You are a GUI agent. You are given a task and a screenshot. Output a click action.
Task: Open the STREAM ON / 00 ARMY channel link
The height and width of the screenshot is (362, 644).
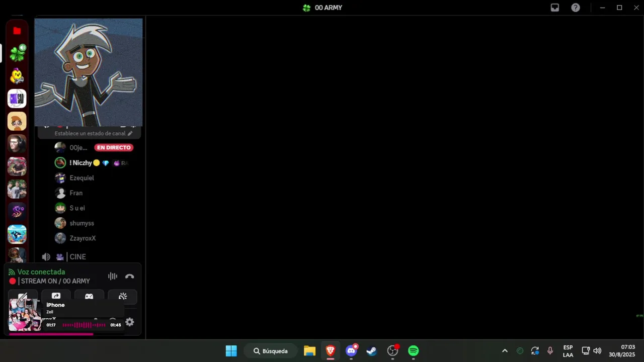pyautogui.click(x=54, y=281)
